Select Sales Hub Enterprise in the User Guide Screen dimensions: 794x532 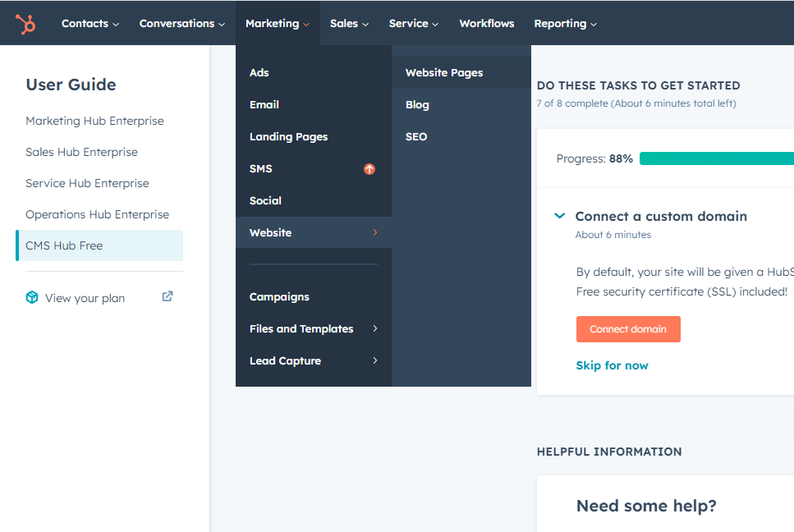[x=81, y=153]
